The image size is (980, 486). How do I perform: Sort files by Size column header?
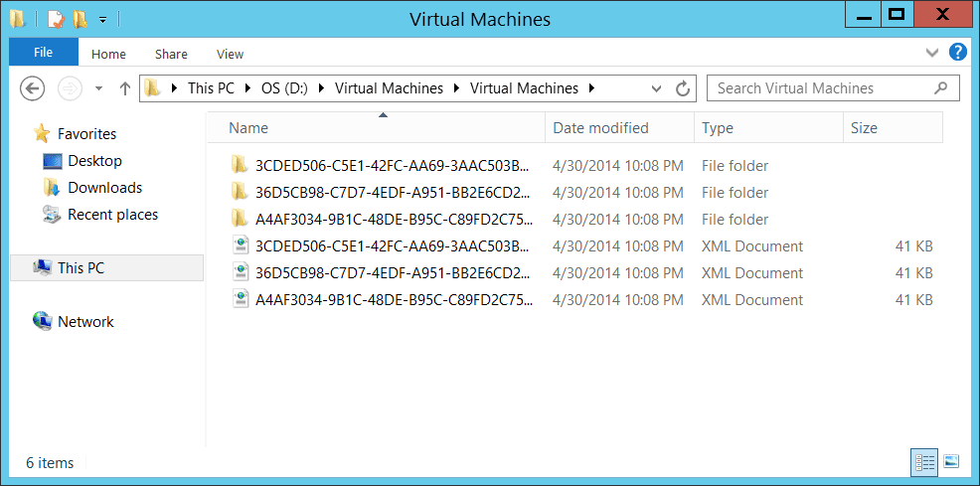[x=863, y=128]
